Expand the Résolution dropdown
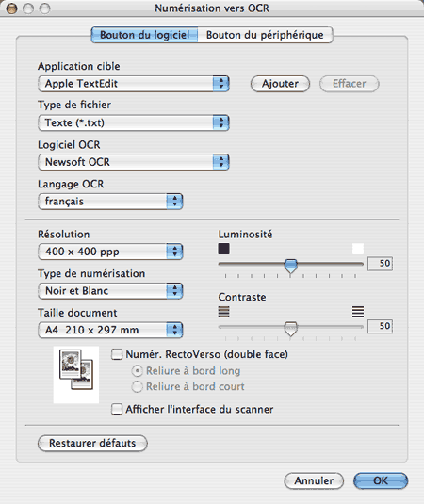Screen dimensions: 424x504 pos(110,252)
